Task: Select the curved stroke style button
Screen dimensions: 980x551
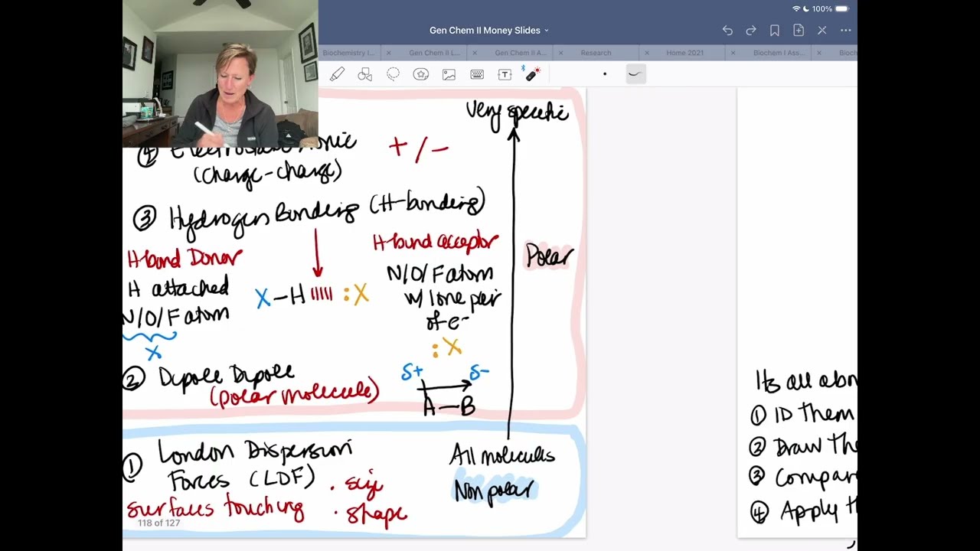Action: [635, 74]
